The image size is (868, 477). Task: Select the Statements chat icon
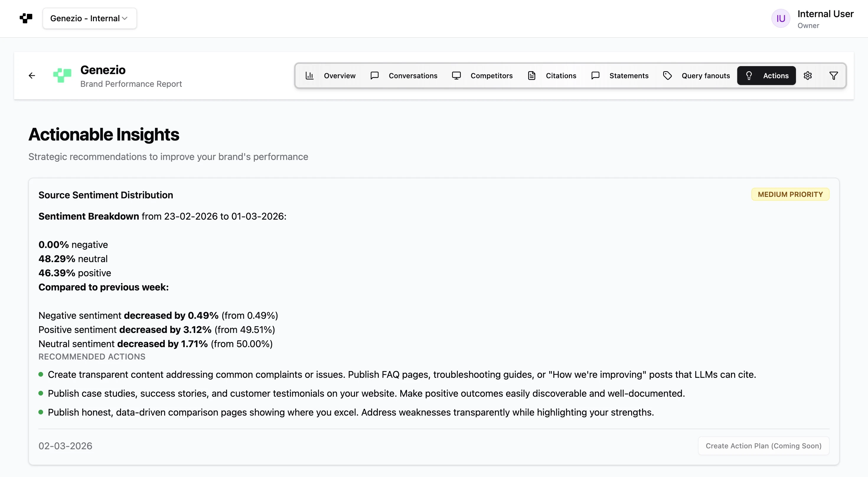(x=595, y=76)
